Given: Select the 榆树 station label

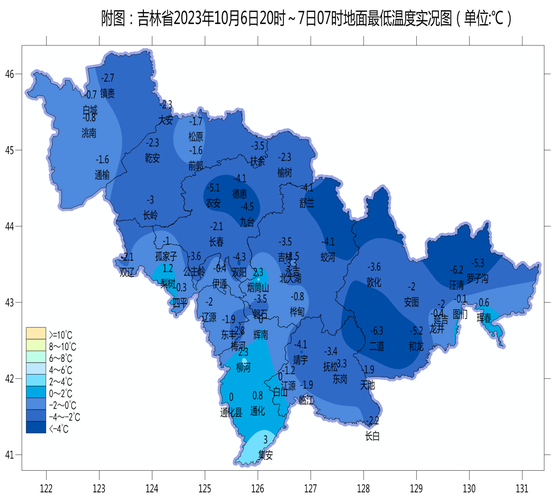Looking at the screenshot, I should point(285,172).
